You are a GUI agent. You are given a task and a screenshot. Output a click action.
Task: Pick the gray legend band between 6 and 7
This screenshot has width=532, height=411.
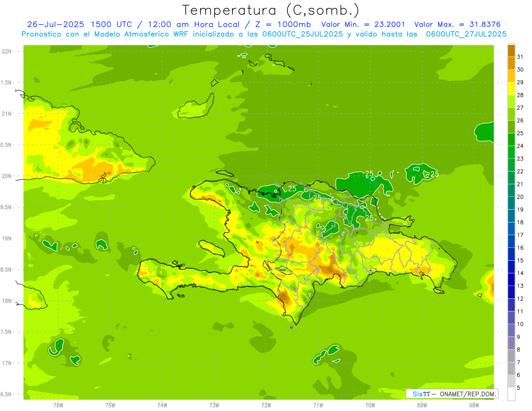pyautogui.click(x=511, y=368)
